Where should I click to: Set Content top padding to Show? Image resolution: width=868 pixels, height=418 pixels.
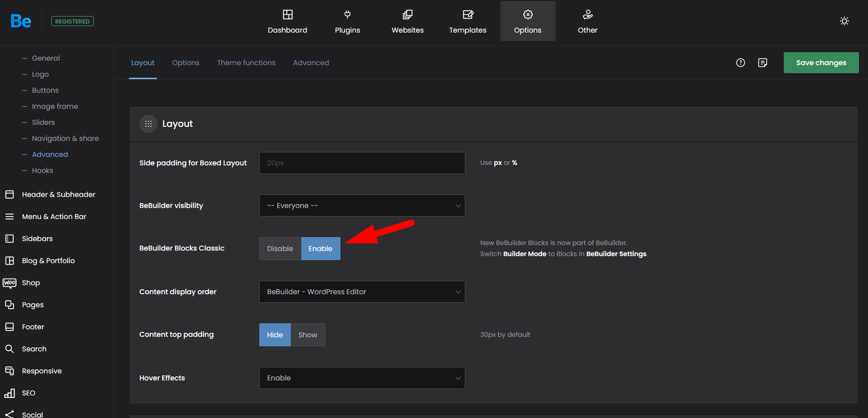[308, 335]
